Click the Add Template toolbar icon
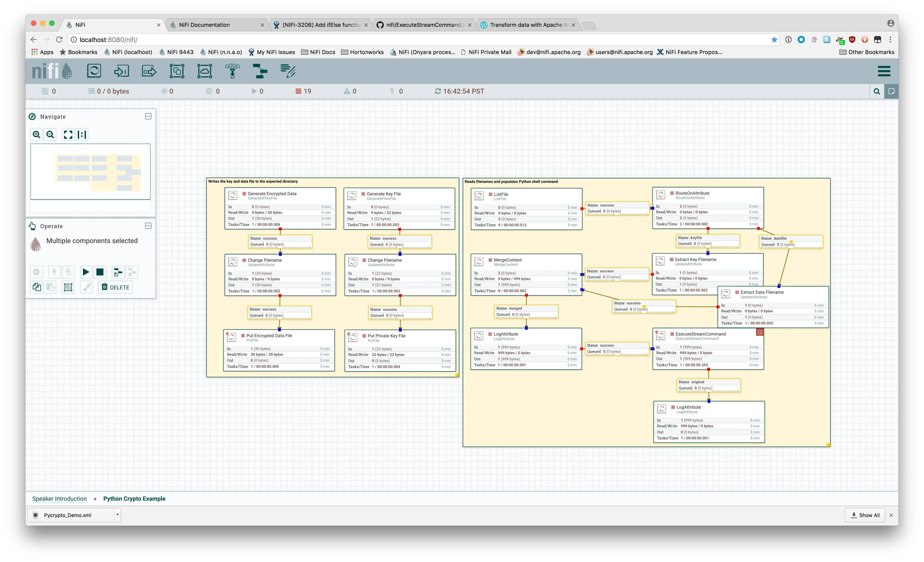924x562 pixels. click(260, 71)
